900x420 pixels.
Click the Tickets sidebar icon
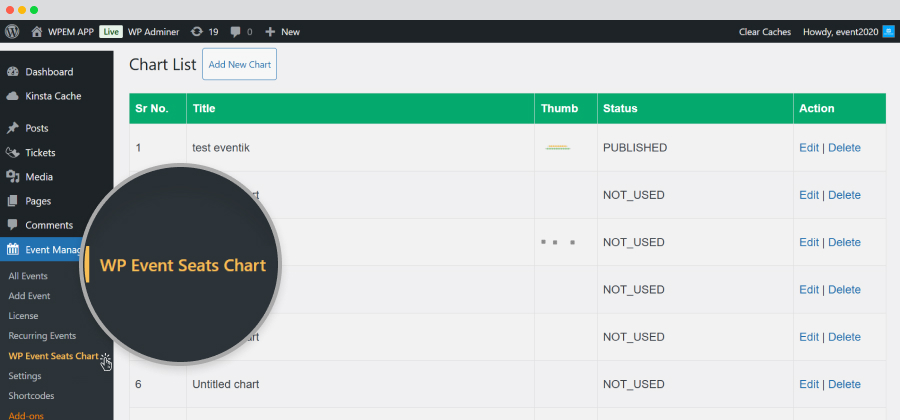pos(13,153)
